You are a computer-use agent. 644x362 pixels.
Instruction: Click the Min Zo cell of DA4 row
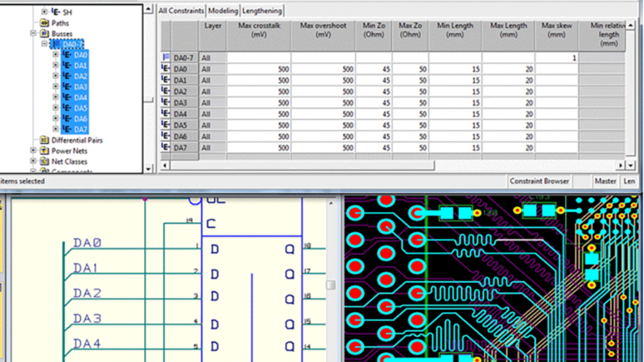[374, 114]
